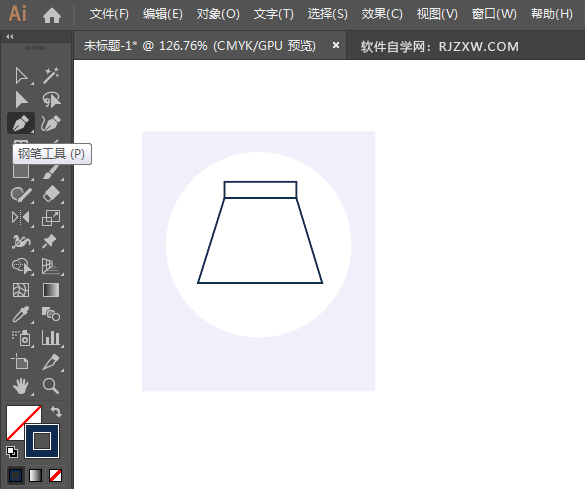Select the Shaper tool
Viewport: 585px width, 489px height.
21,194
